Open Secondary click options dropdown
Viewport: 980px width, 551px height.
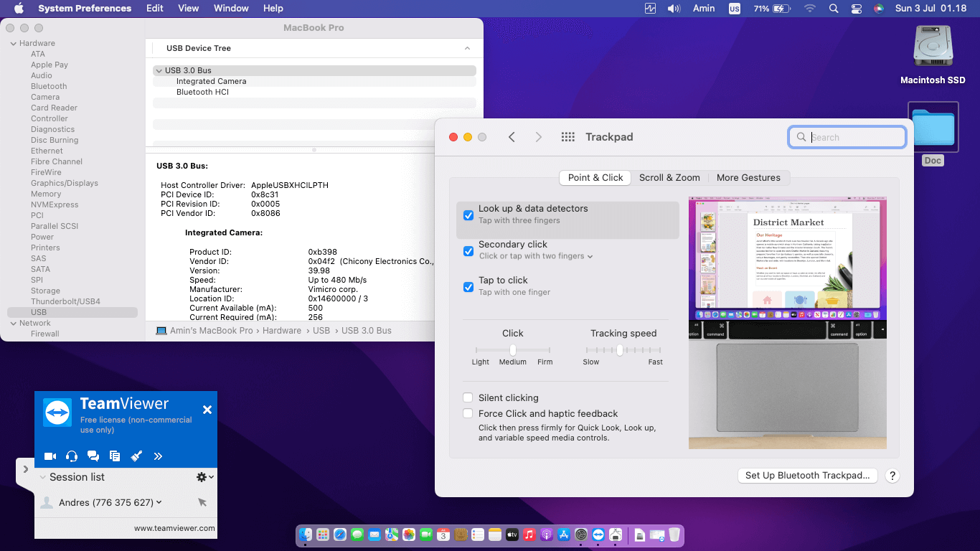click(590, 256)
